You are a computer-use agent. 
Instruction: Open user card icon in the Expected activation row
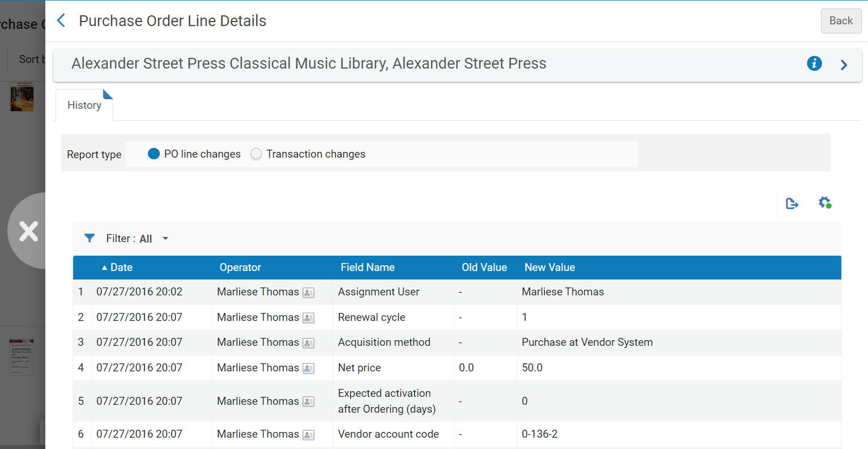[308, 402]
